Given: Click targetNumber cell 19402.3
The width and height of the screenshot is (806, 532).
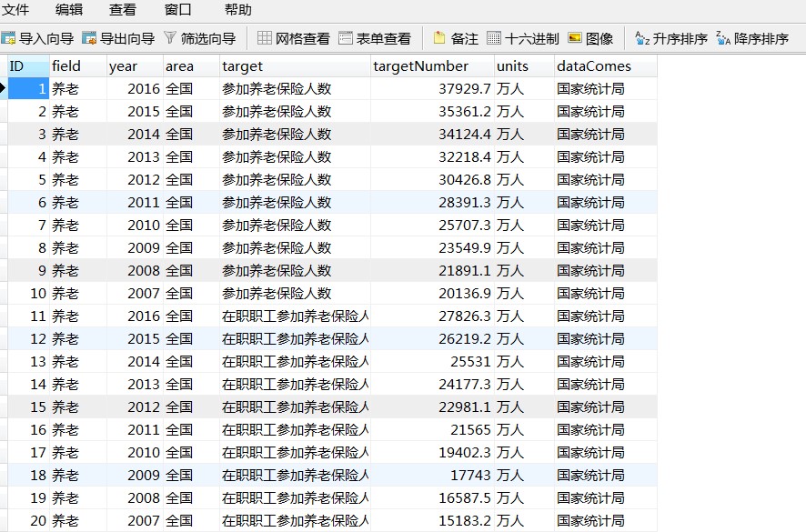Looking at the screenshot, I should click(432, 452).
